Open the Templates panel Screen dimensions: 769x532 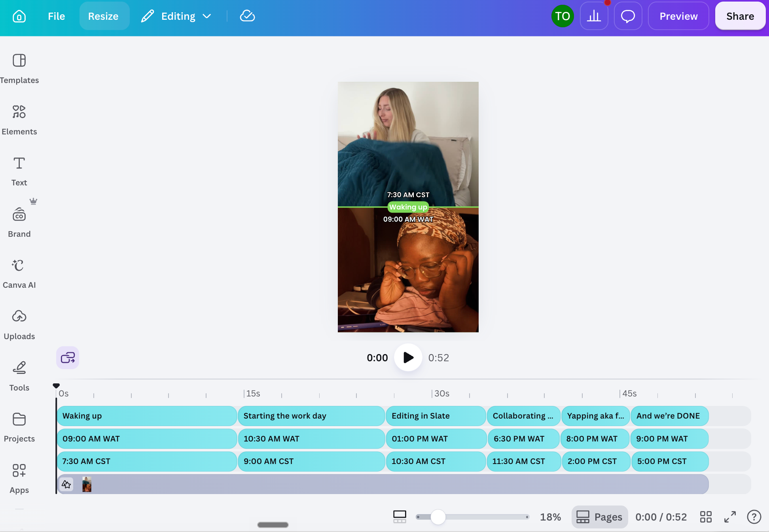(x=19, y=68)
